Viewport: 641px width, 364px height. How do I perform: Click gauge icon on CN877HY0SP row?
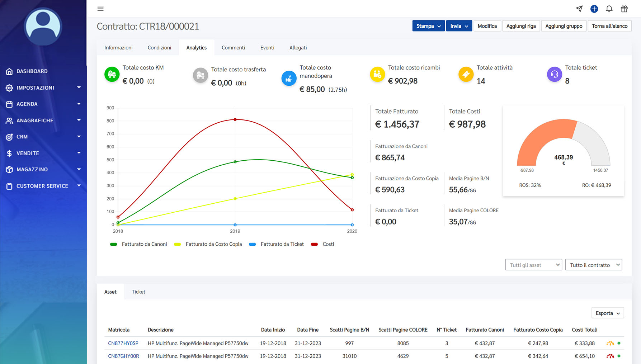click(610, 343)
